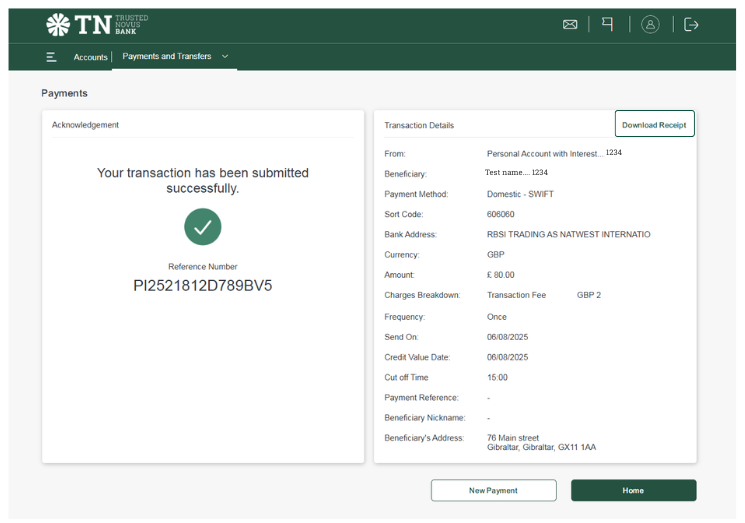The width and height of the screenshot is (745, 523).
Task: Click the sort code 606060
Action: coord(500,214)
